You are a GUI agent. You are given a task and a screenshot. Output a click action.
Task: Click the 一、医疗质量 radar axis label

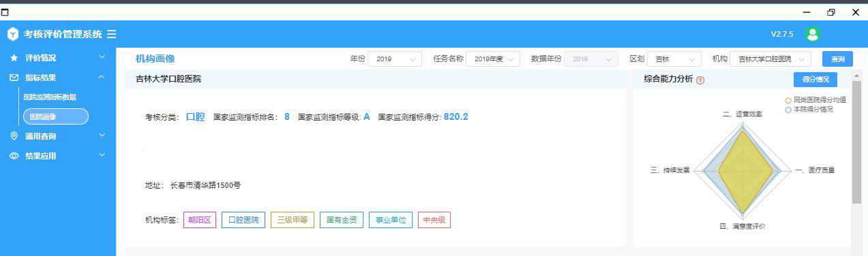click(815, 170)
